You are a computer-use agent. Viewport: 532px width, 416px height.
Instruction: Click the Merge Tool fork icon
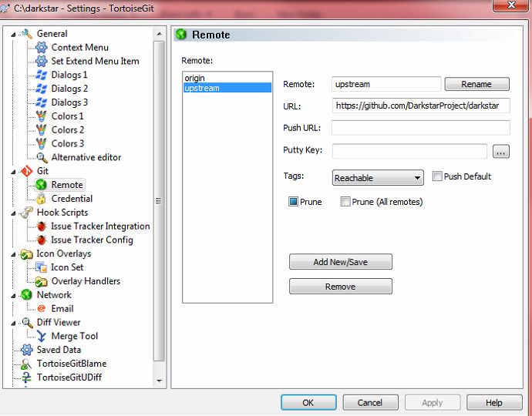42,337
